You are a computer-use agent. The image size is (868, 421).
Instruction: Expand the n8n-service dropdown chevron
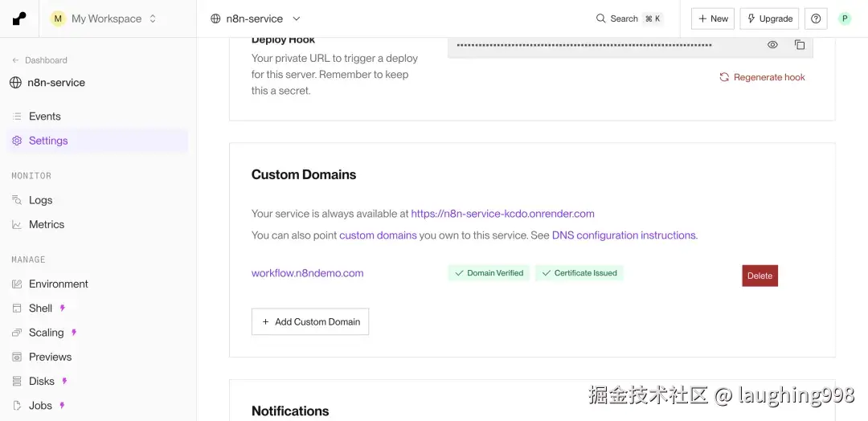click(x=296, y=18)
